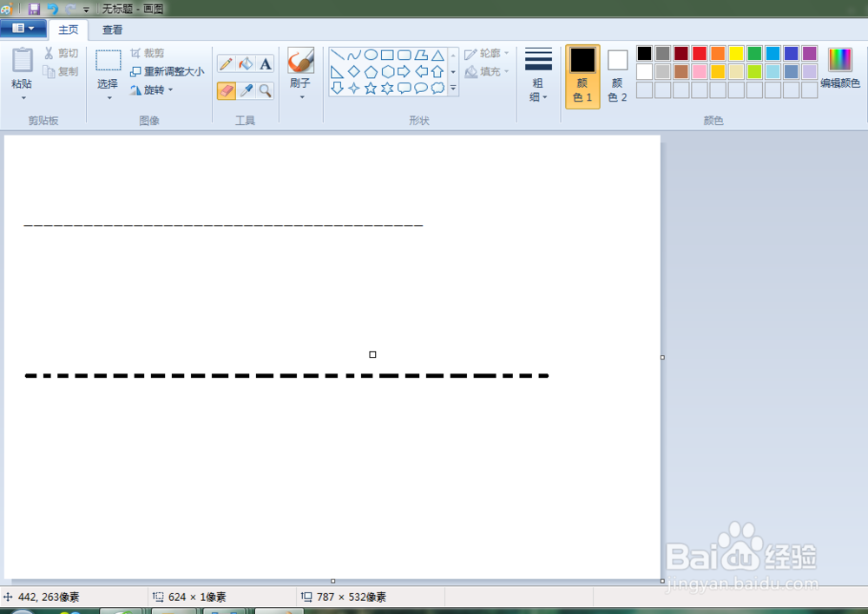Viewport: 868px width, 614px height.
Task: Choose the Oval shape
Action: 371,55
